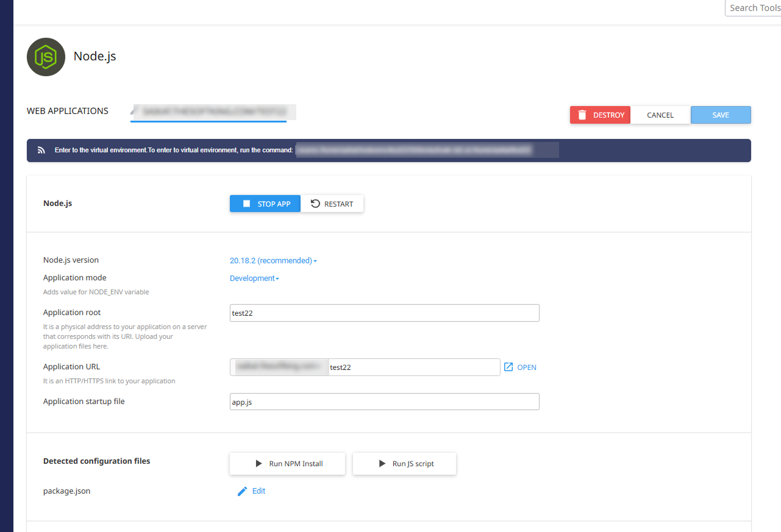Run NPM Install
781x532 pixels.
click(x=287, y=464)
